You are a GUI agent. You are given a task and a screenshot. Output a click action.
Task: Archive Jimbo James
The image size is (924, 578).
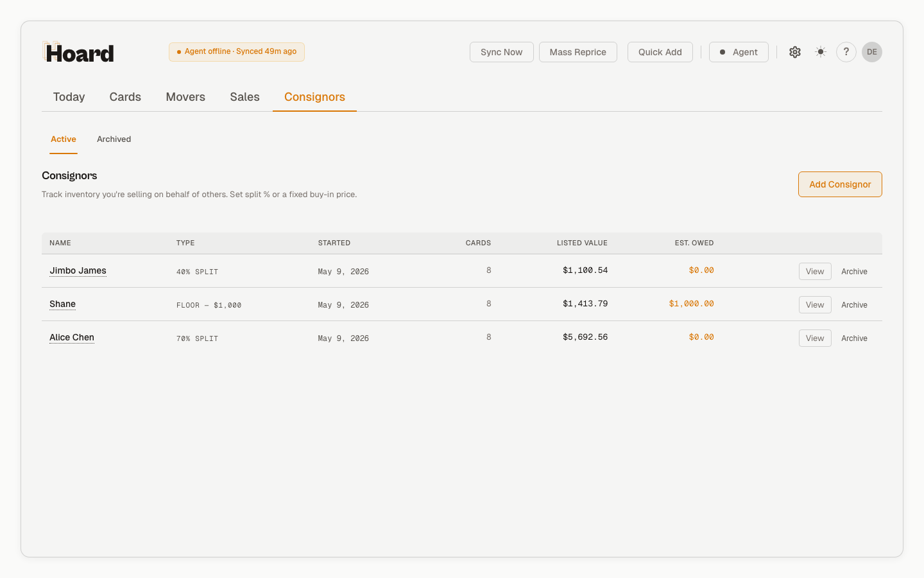(x=854, y=272)
